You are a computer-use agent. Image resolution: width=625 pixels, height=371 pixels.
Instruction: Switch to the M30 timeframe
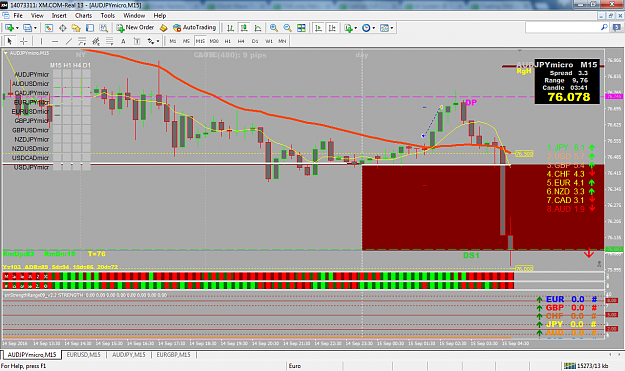(x=214, y=41)
